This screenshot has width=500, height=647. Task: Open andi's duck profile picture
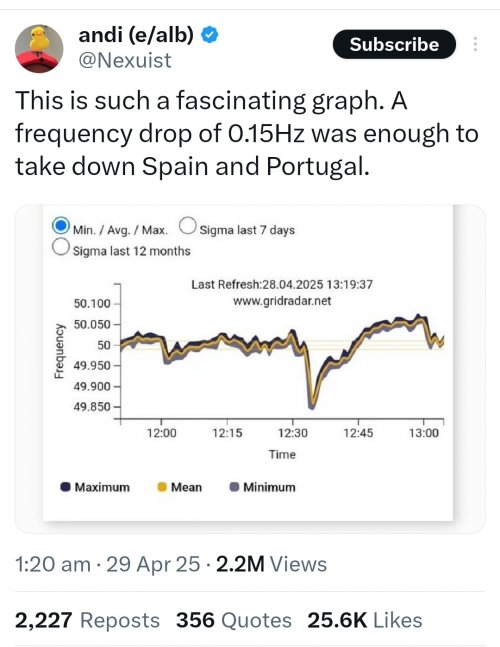[39, 49]
